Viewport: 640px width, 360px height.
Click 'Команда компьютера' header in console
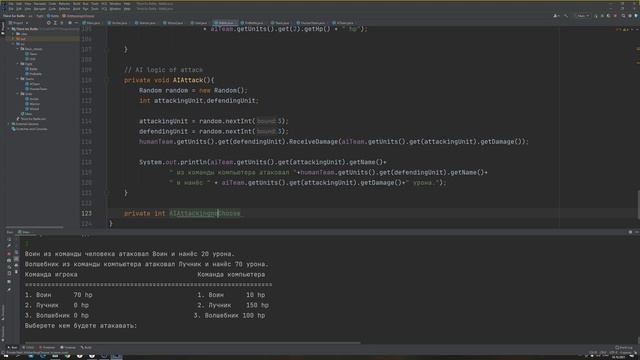[x=231, y=275]
